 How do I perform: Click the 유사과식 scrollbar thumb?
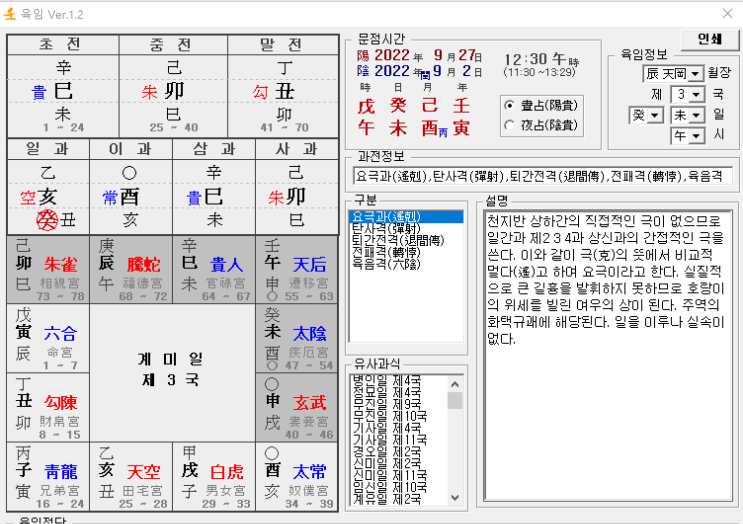pos(455,400)
